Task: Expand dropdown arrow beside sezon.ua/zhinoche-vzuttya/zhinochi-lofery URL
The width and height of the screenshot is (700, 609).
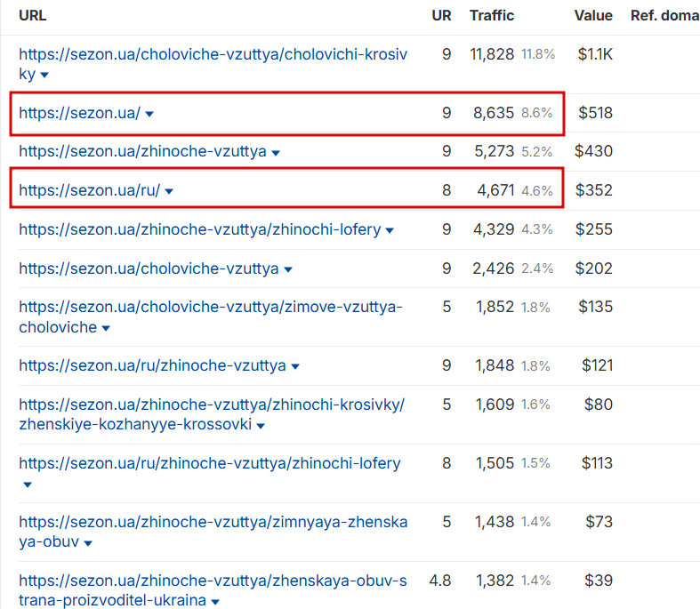Action: (x=390, y=230)
